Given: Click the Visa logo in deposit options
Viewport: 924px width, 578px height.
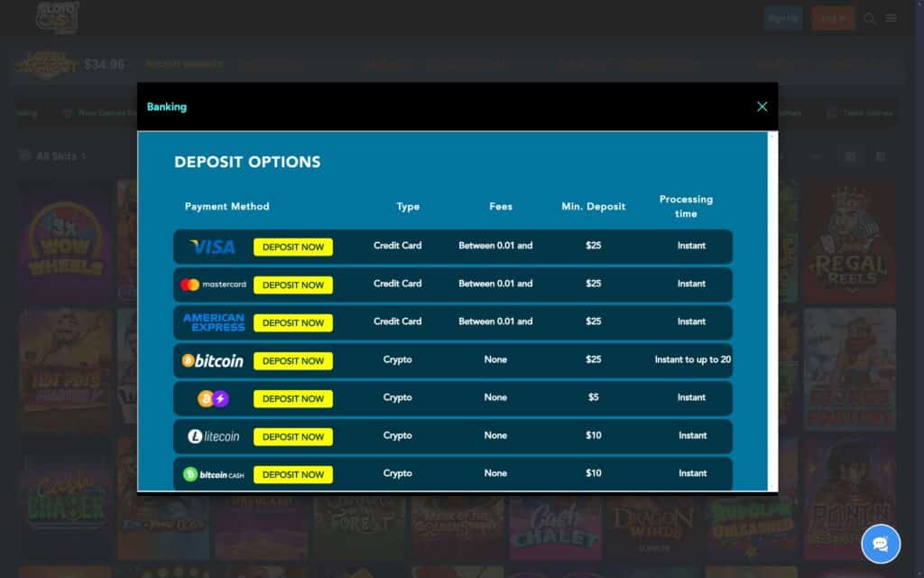Looking at the screenshot, I should point(213,247).
